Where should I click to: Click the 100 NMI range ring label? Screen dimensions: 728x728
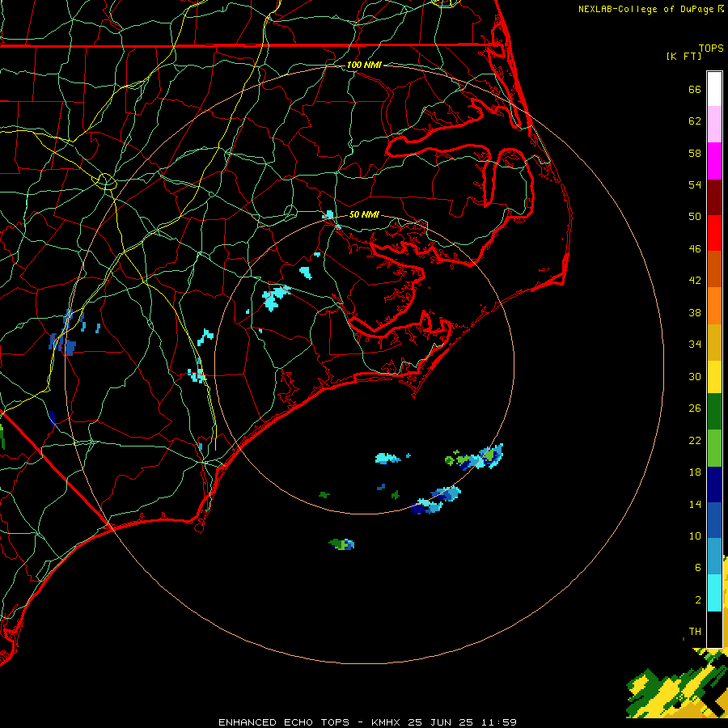364,65
